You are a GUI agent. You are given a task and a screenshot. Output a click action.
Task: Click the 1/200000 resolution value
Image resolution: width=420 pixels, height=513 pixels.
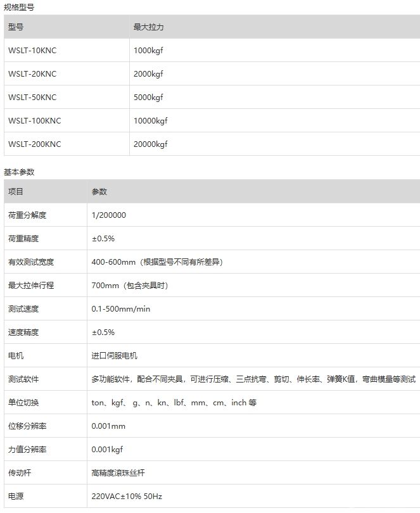coord(109,215)
